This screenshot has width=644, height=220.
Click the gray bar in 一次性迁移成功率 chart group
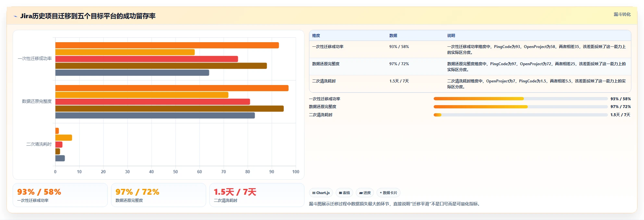[x=132, y=73]
